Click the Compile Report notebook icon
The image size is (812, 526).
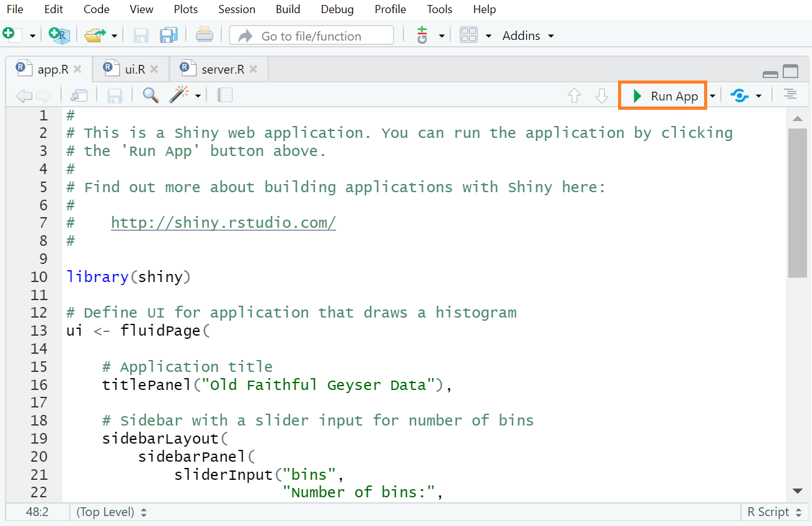point(225,95)
